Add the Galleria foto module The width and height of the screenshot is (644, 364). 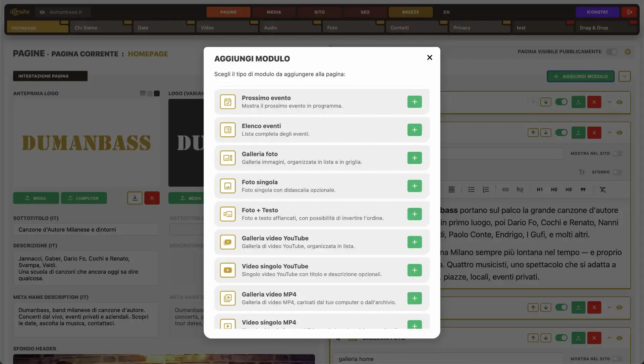(415, 158)
